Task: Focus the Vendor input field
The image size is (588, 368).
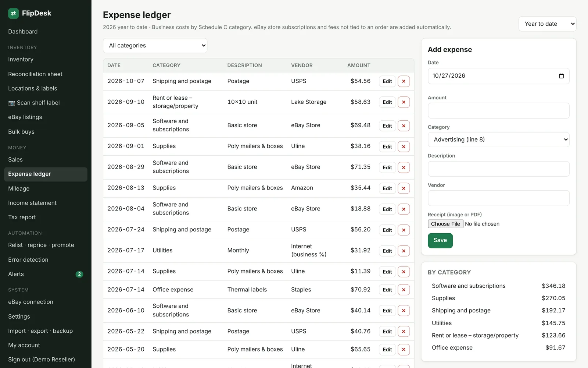Action: 498,198
